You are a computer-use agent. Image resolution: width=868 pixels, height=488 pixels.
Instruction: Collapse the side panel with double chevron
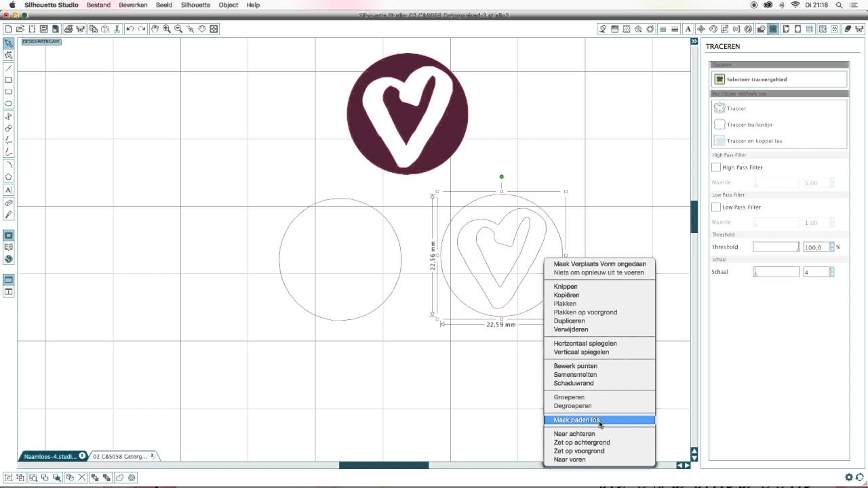[694, 41]
